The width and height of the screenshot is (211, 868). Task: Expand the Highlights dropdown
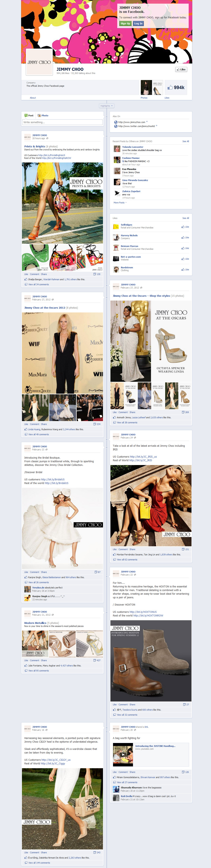pyautogui.click(x=107, y=106)
